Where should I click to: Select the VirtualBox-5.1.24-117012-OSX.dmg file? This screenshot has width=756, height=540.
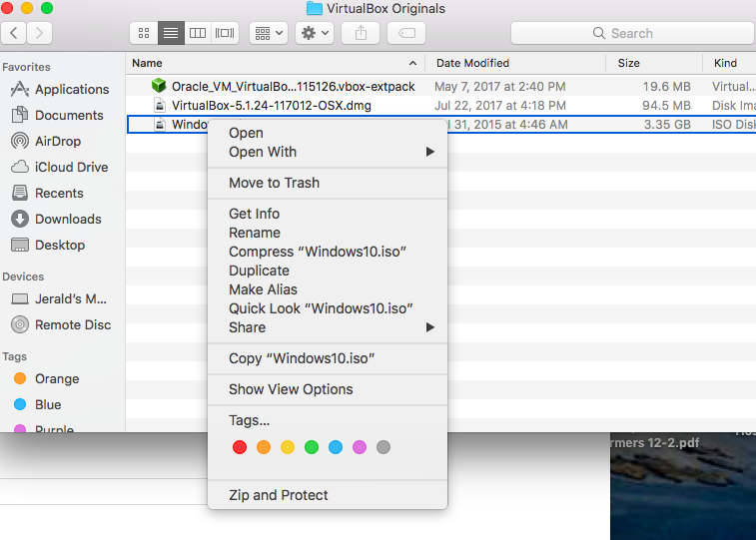pyautogui.click(x=272, y=106)
